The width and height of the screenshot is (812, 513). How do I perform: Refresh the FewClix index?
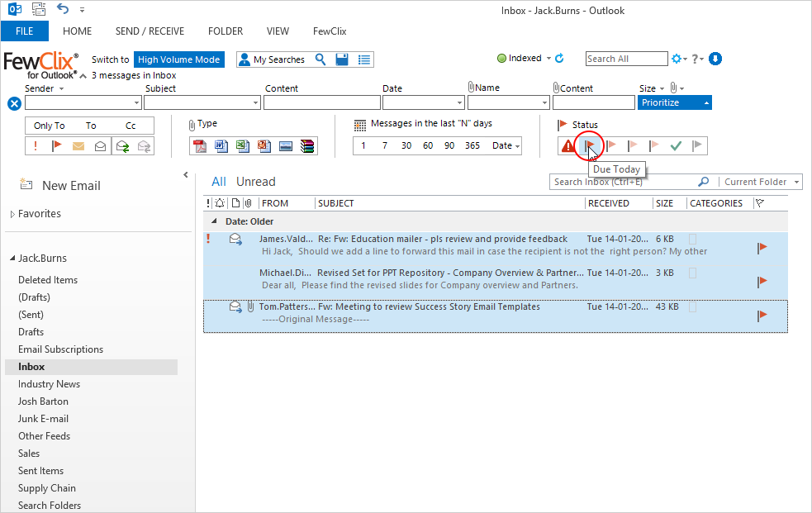pos(559,59)
